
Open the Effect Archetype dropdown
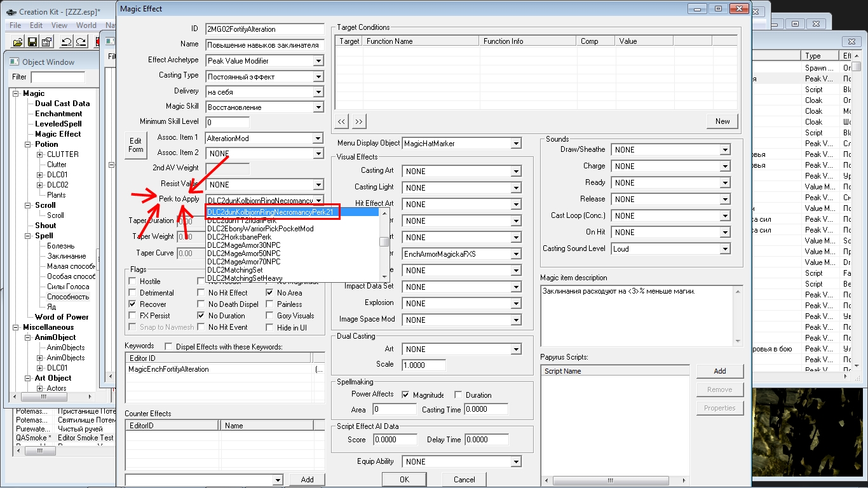tap(318, 61)
